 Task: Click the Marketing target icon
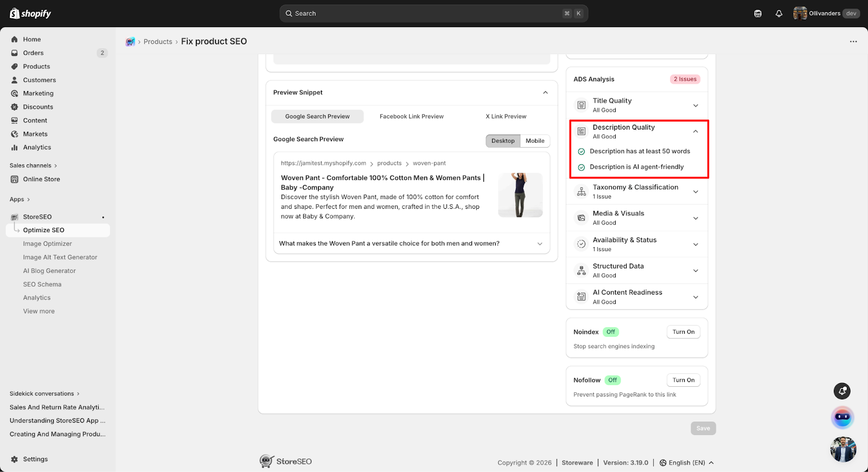(x=15, y=93)
